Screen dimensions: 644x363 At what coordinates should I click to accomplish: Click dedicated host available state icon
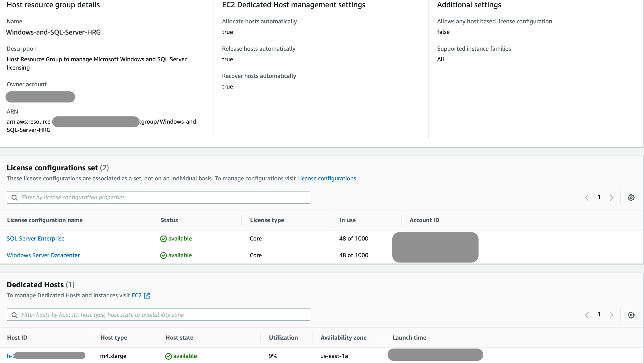[x=168, y=356]
